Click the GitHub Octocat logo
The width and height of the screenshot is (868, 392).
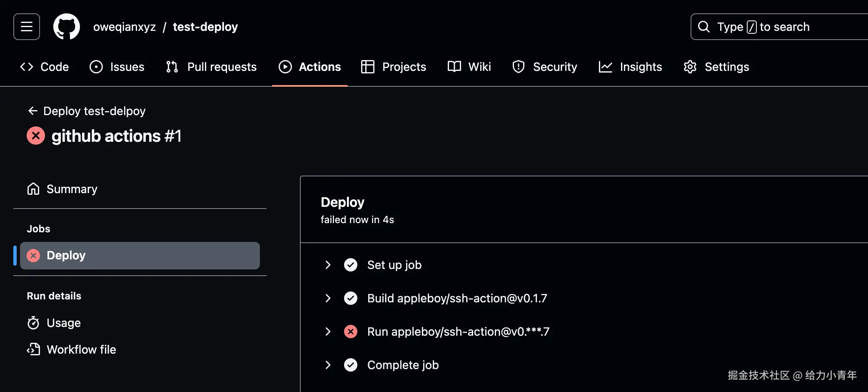coord(67,27)
